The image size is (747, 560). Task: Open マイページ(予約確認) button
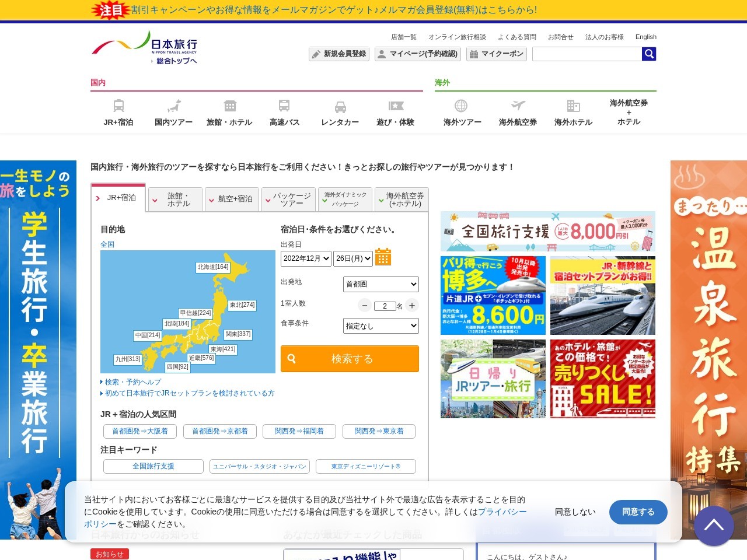[418, 54]
